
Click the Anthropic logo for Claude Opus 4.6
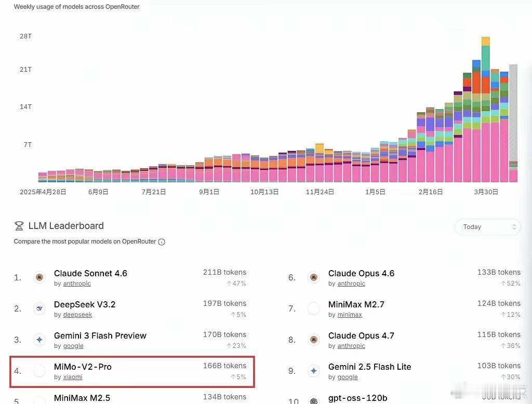314,277
